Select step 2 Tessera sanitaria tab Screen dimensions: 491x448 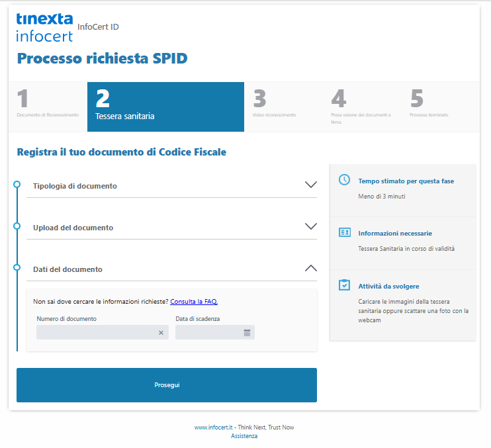[165, 107]
